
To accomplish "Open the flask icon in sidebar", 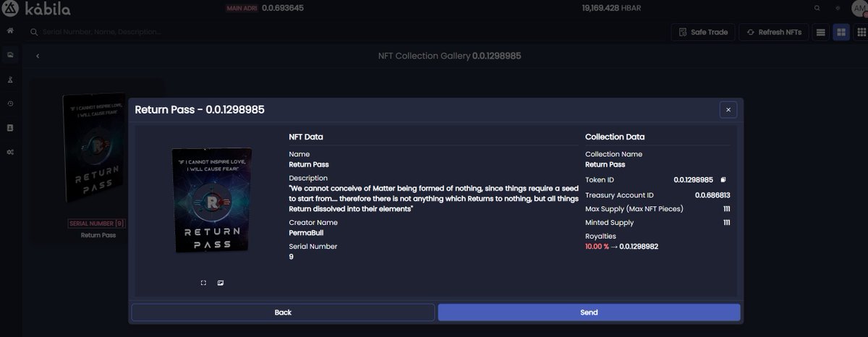I will coord(10,80).
